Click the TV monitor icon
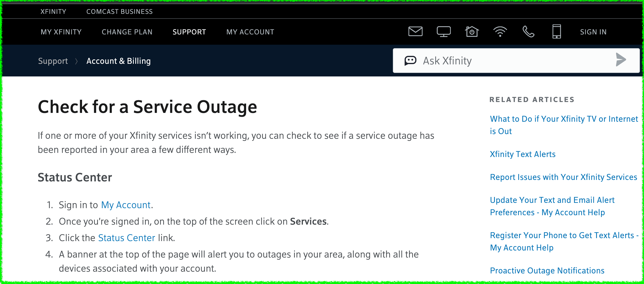Screen dimensions: 644x284 [444, 32]
